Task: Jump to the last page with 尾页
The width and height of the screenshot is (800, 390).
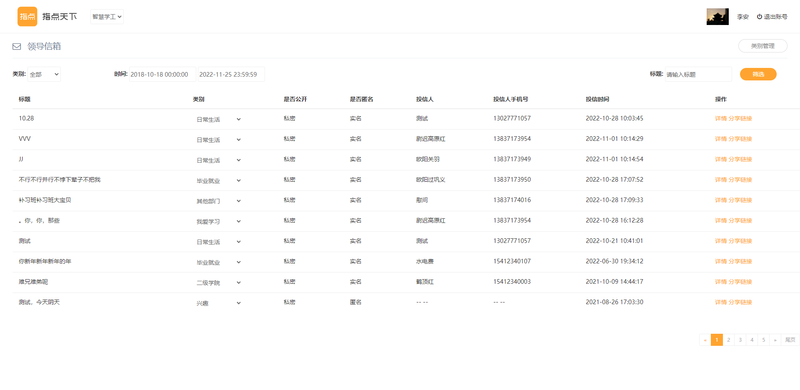Action: pos(790,339)
